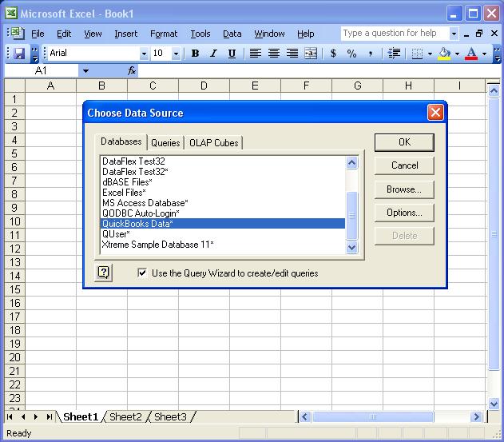This screenshot has width=504, height=442.
Task: Click the Cancel button
Action: coord(404,165)
